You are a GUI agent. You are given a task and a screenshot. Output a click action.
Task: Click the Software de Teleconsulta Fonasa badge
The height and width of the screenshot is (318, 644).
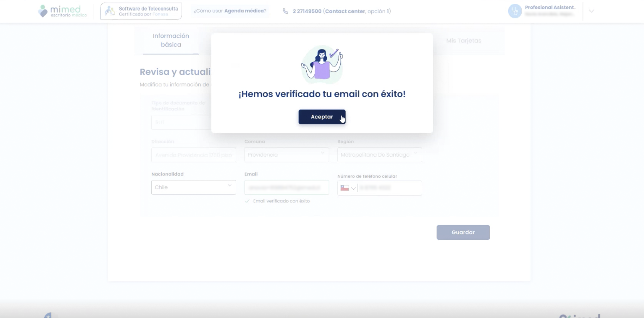pyautogui.click(x=141, y=11)
